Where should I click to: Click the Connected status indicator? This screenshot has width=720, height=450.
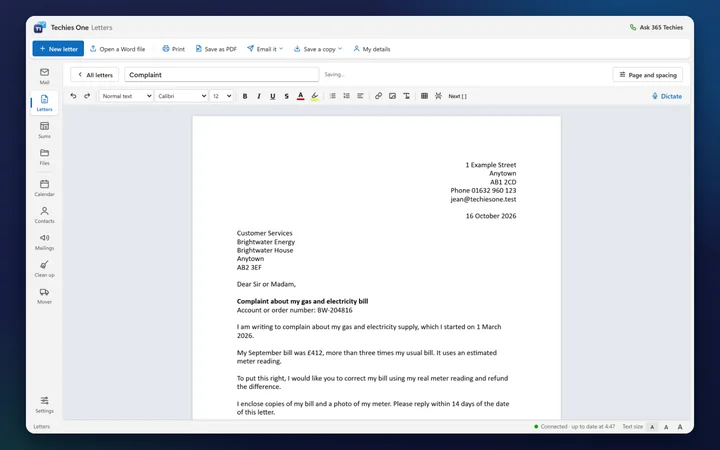[x=574, y=427]
